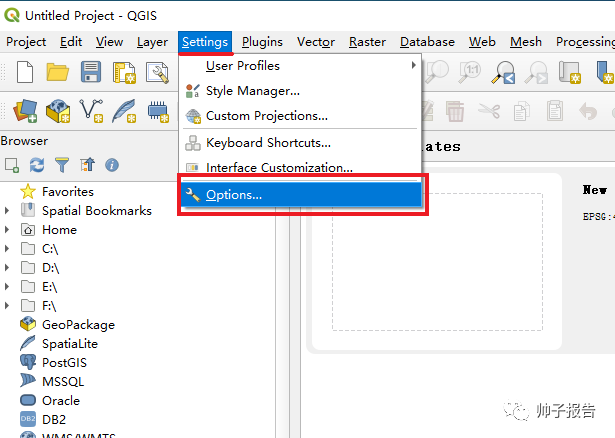The height and width of the screenshot is (438, 615).
Task: Select Interface Customization menu entry
Action: (300, 168)
